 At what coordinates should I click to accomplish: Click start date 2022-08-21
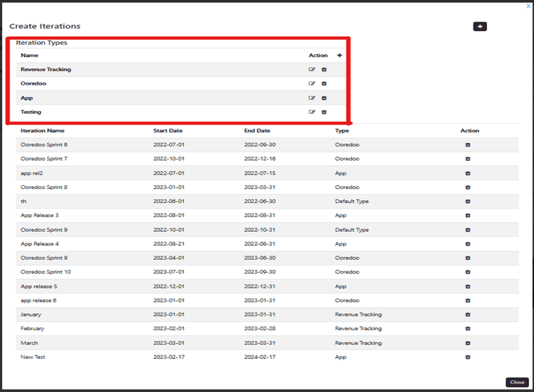click(169, 244)
